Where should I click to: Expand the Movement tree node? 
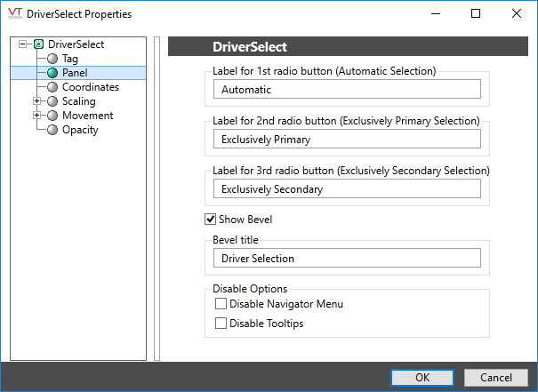[37, 116]
